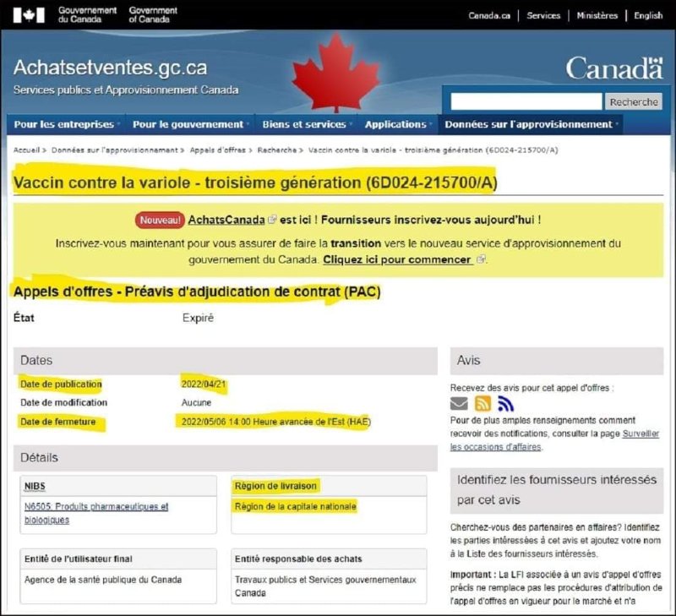
Task: Click the blue Atom feed icon
Action: click(505, 403)
